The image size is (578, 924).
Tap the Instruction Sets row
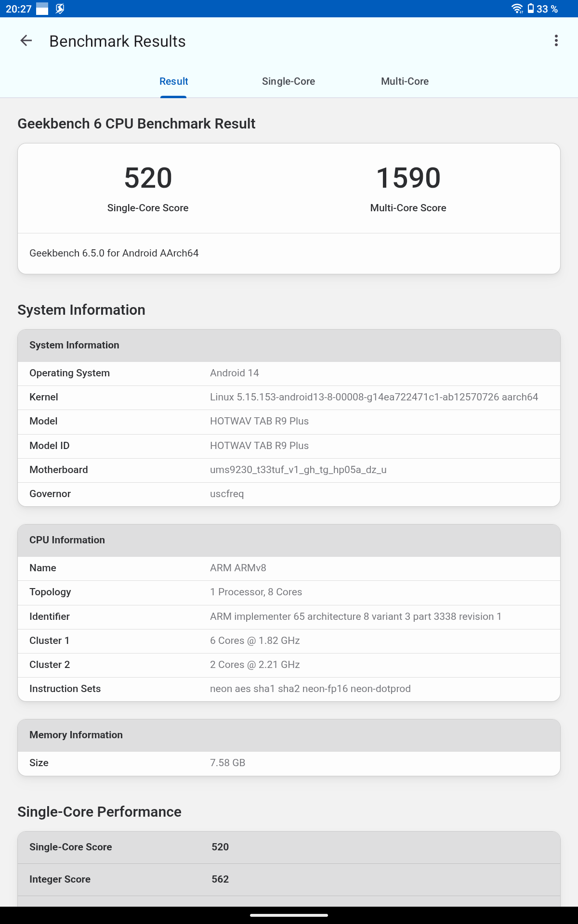(289, 689)
